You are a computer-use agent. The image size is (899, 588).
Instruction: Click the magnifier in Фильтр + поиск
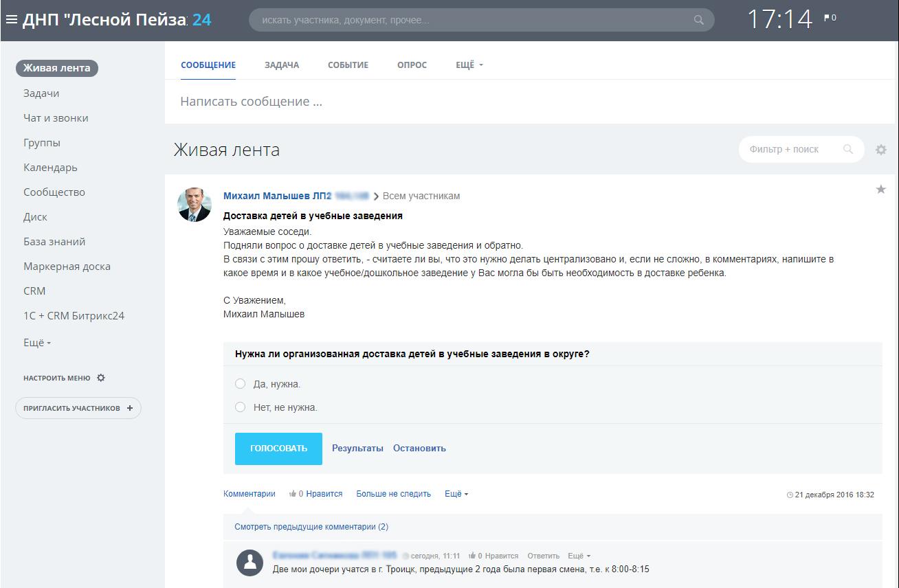[848, 149]
